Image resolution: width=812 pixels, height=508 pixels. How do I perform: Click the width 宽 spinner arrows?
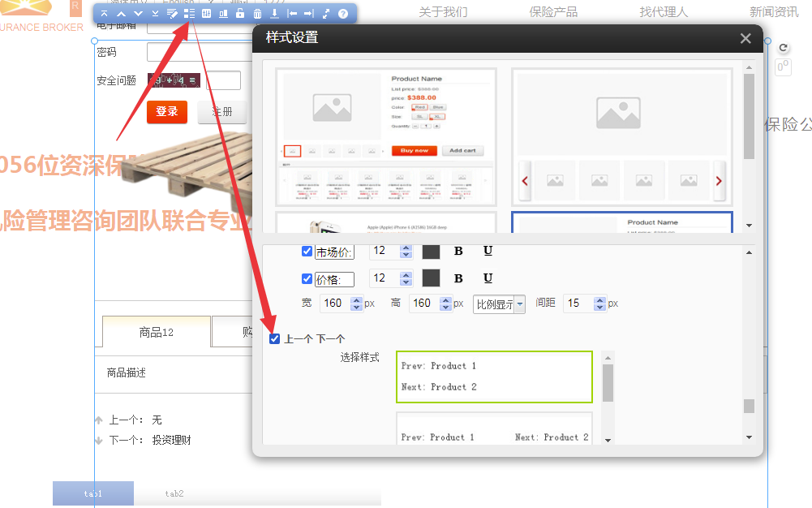click(x=356, y=304)
